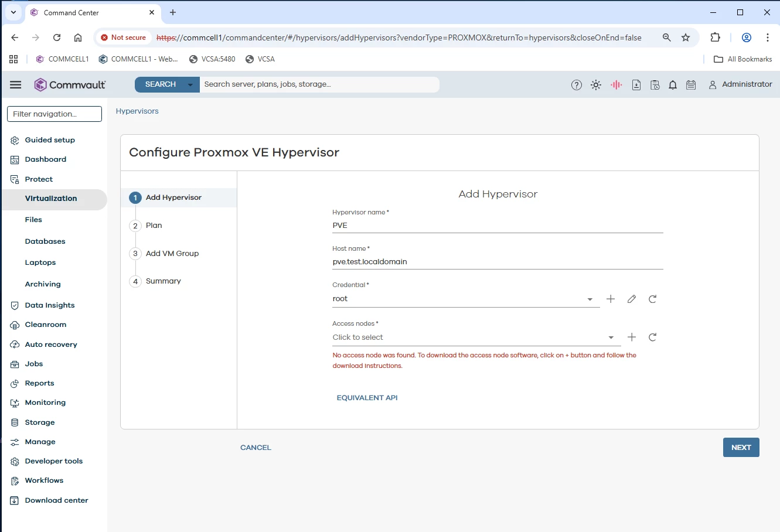
Task: Click the Hypervisor name field containing PVE
Action: (498, 226)
